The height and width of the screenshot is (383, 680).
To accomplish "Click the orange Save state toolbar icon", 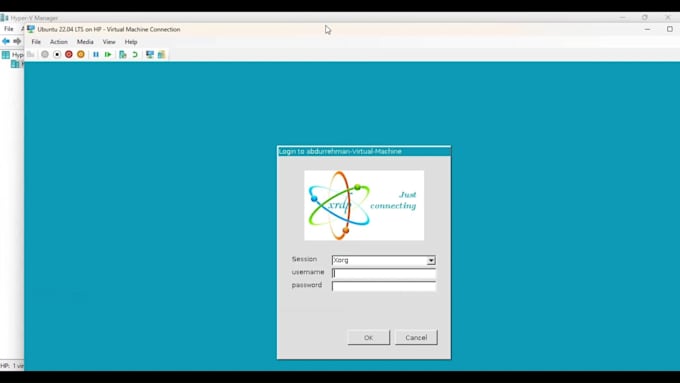I will pos(81,55).
